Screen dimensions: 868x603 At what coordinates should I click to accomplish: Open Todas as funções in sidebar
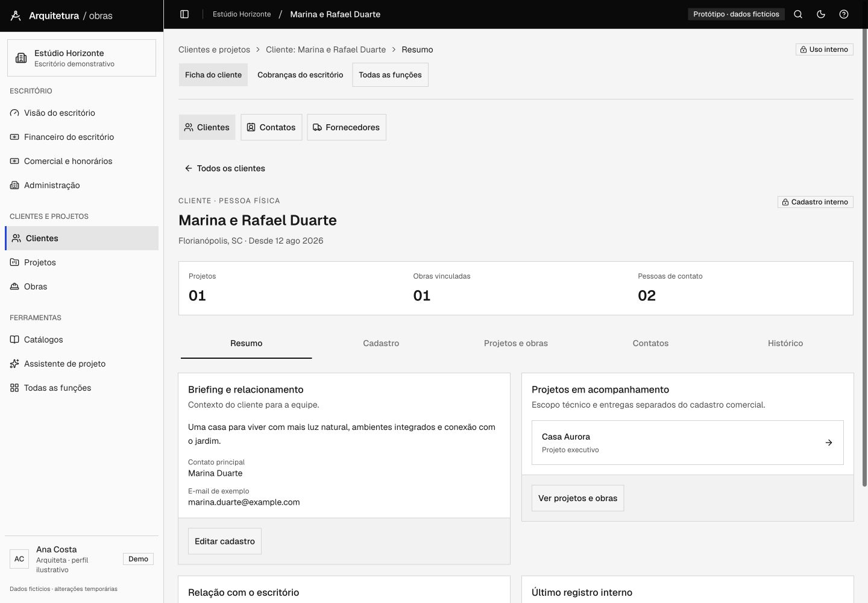click(x=81, y=388)
